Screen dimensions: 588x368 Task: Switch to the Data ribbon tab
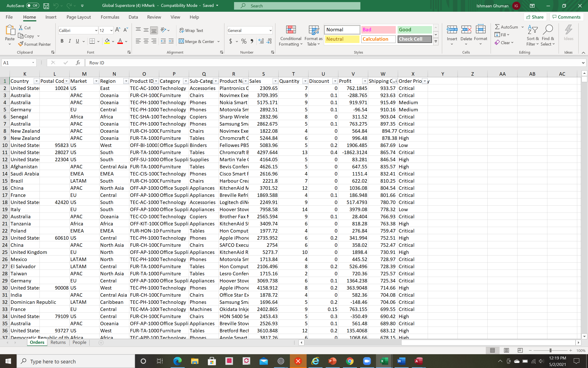tap(133, 17)
